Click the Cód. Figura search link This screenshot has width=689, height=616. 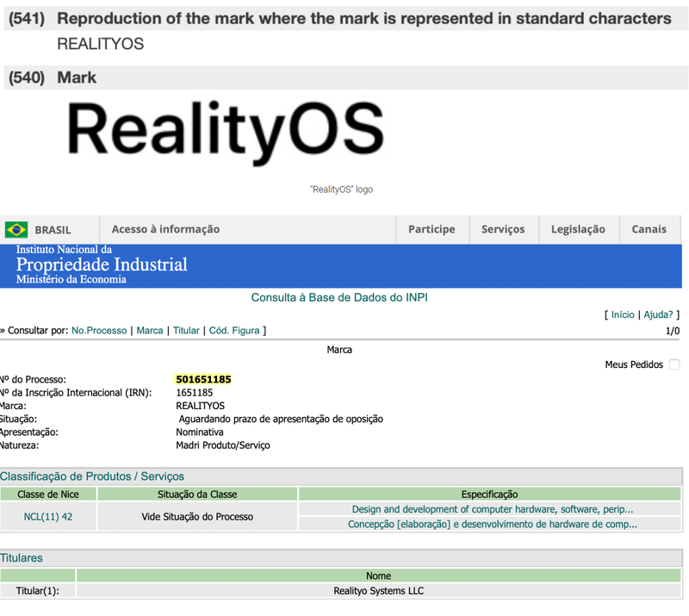pyautogui.click(x=234, y=330)
